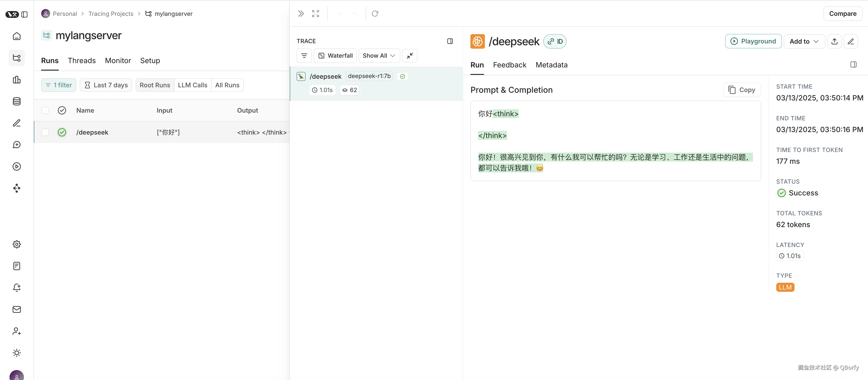Image resolution: width=868 pixels, height=380 pixels.
Task: Open the Metadata tab
Action: pyautogui.click(x=551, y=65)
